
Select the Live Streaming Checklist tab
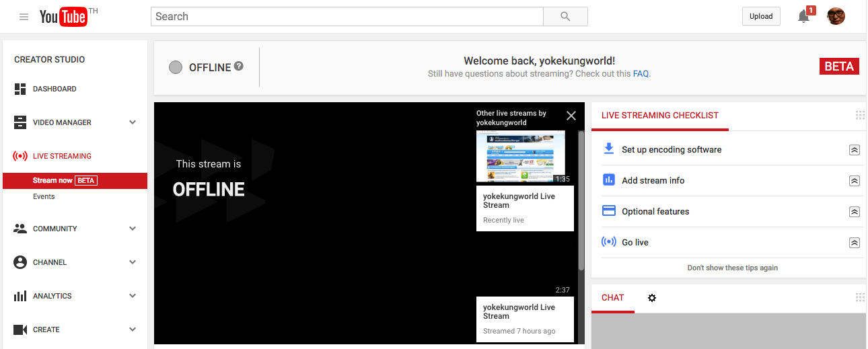[660, 116]
